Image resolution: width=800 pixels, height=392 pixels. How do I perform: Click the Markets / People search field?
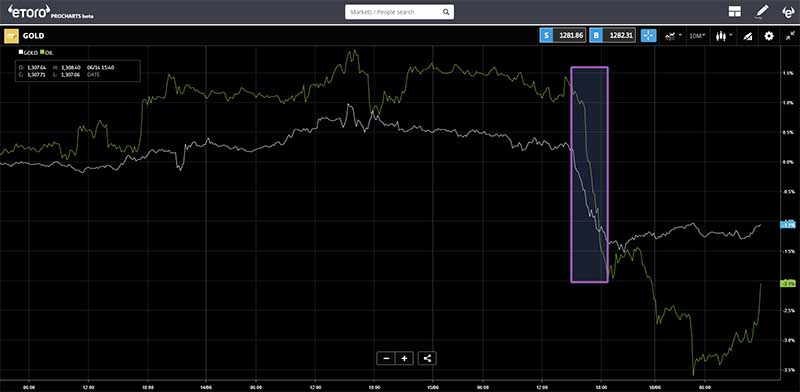click(x=399, y=12)
